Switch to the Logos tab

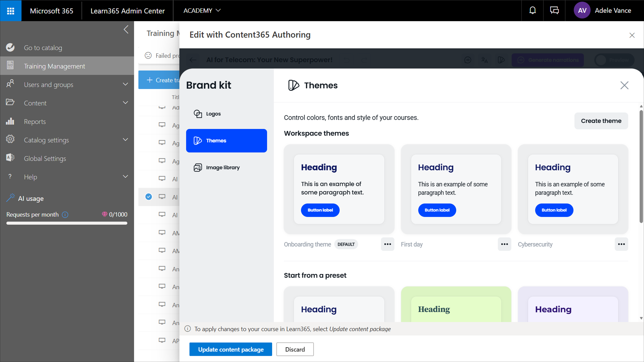[213, 114]
